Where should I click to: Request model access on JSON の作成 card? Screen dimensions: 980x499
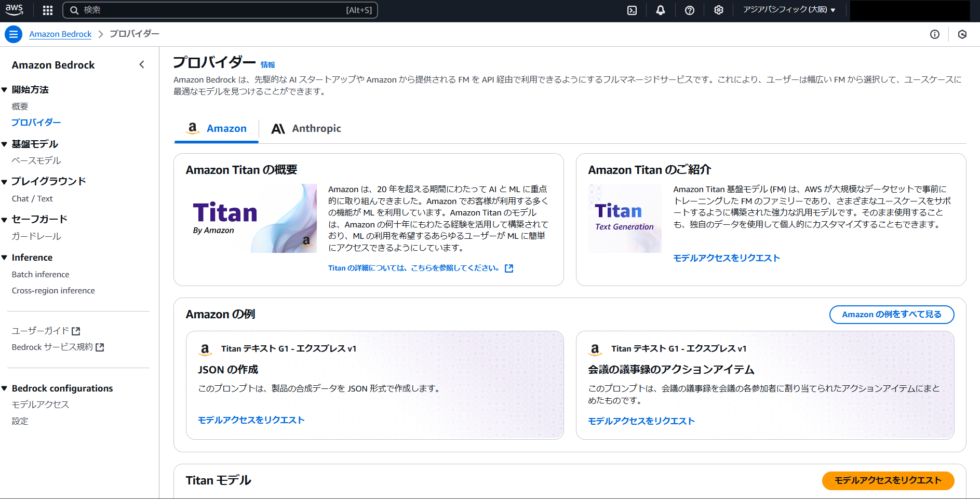[251, 420]
